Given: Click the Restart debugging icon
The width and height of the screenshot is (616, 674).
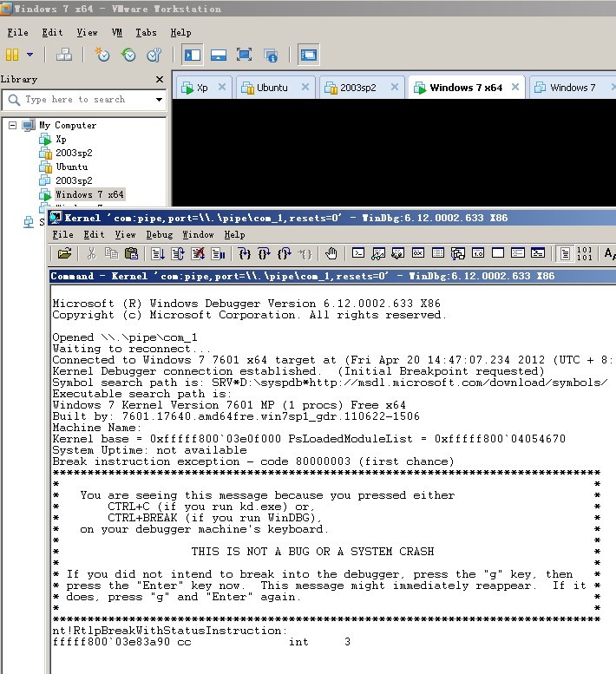Looking at the screenshot, I should (x=178, y=253).
